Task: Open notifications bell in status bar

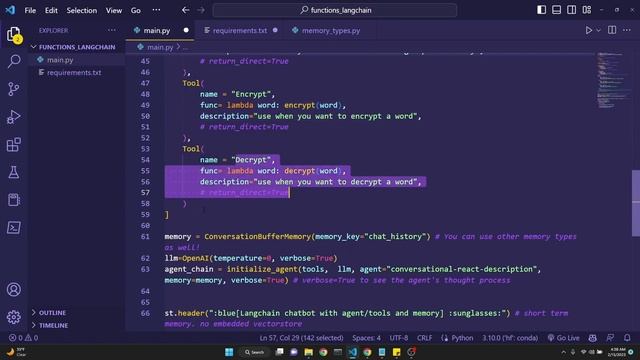Action: pos(627,338)
